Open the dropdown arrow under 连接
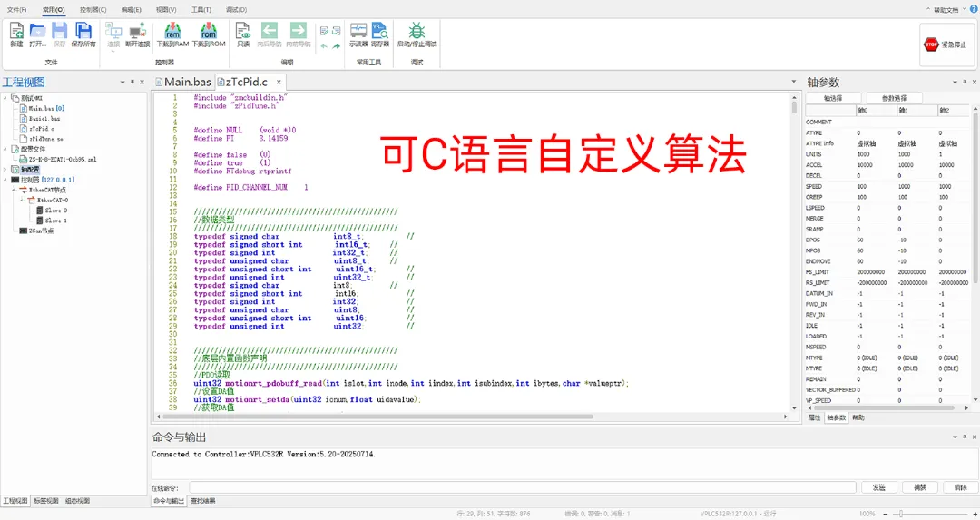The width and height of the screenshot is (980, 520). (113, 51)
